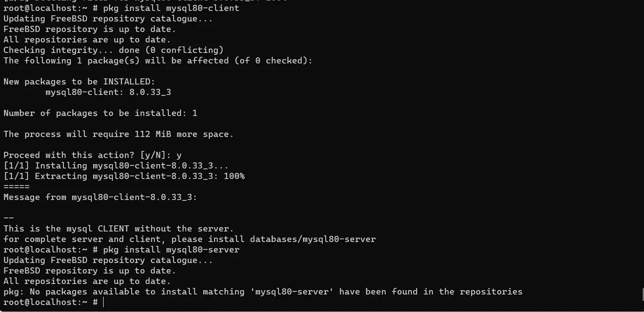
Task: Click 'This is the mysql CLIENT' message line
Action: pos(118,228)
